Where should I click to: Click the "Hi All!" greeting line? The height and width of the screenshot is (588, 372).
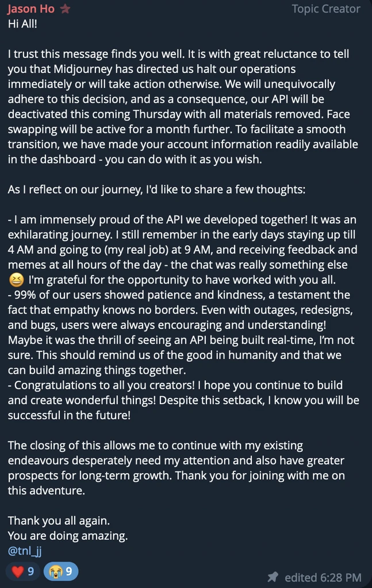click(x=22, y=24)
